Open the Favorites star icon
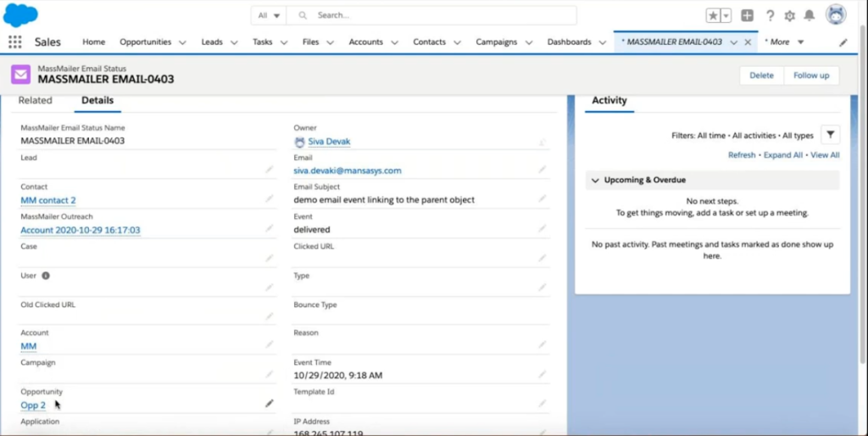The image size is (868, 436). pos(713,15)
